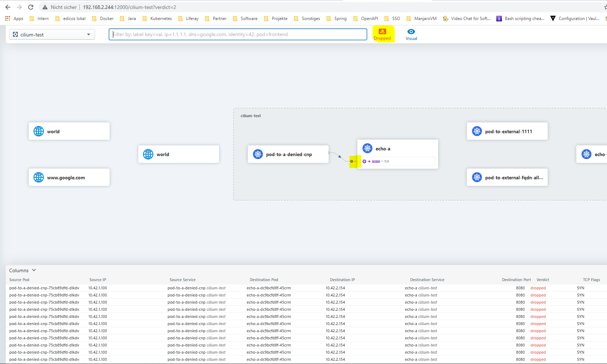Click dropped verdict in first flow row
The width and height of the screenshot is (607, 364).
click(538, 288)
